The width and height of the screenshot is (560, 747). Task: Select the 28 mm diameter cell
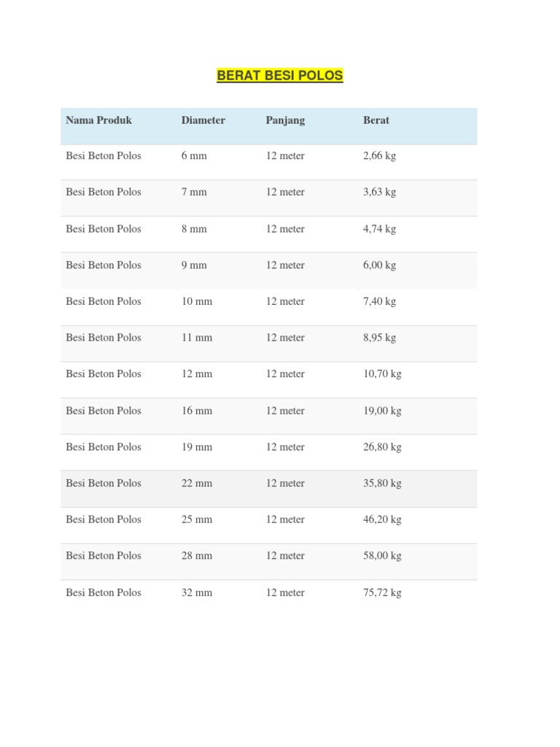197,556
